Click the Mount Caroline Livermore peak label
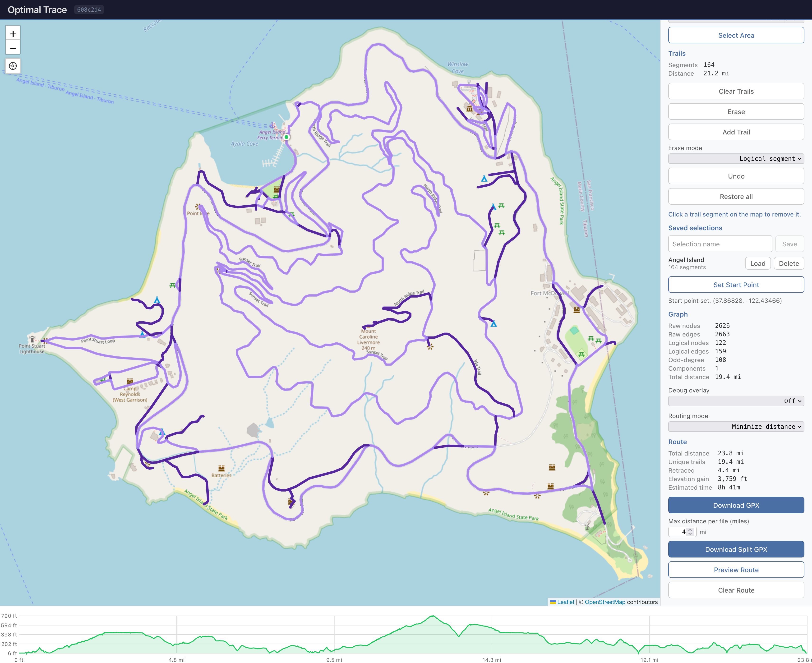The height and width of the screenshot is (663, 812). [x=368, y=340]
